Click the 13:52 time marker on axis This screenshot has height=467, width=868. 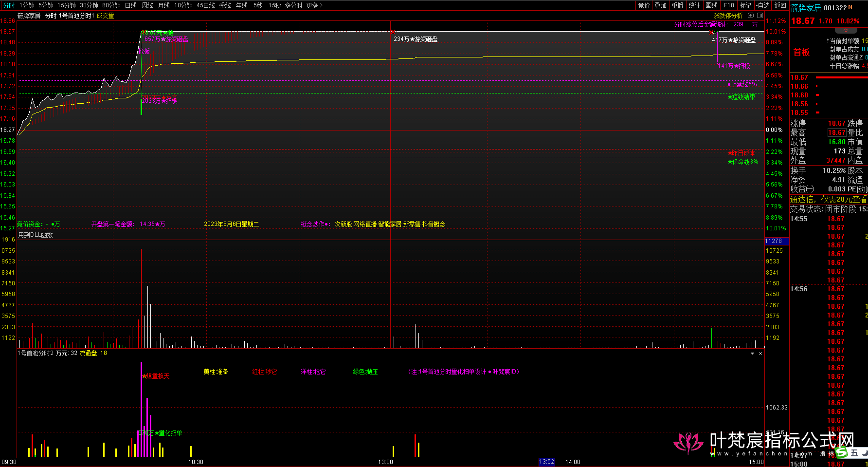tap(546, 462)
